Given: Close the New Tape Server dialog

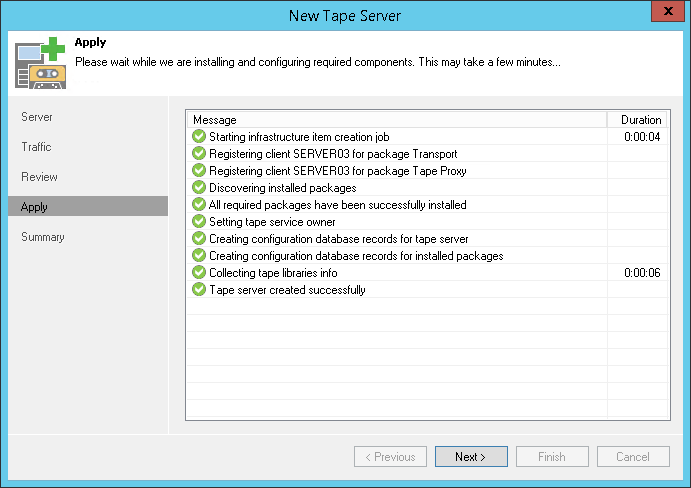Looking at the screenshot, I should 667,13.
